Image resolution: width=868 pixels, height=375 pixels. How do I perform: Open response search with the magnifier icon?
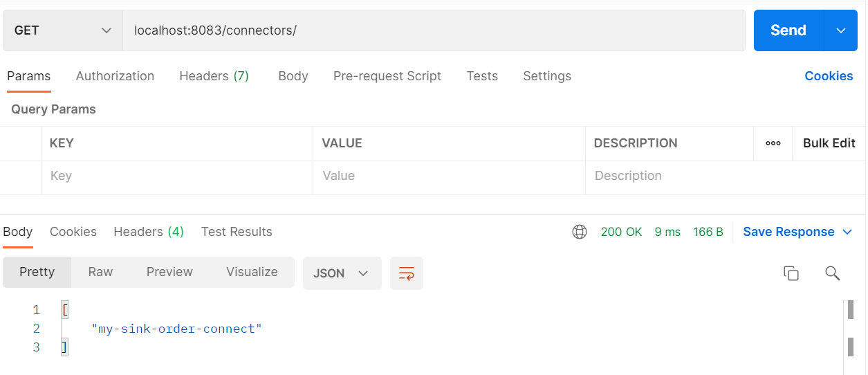pos(833,273)
